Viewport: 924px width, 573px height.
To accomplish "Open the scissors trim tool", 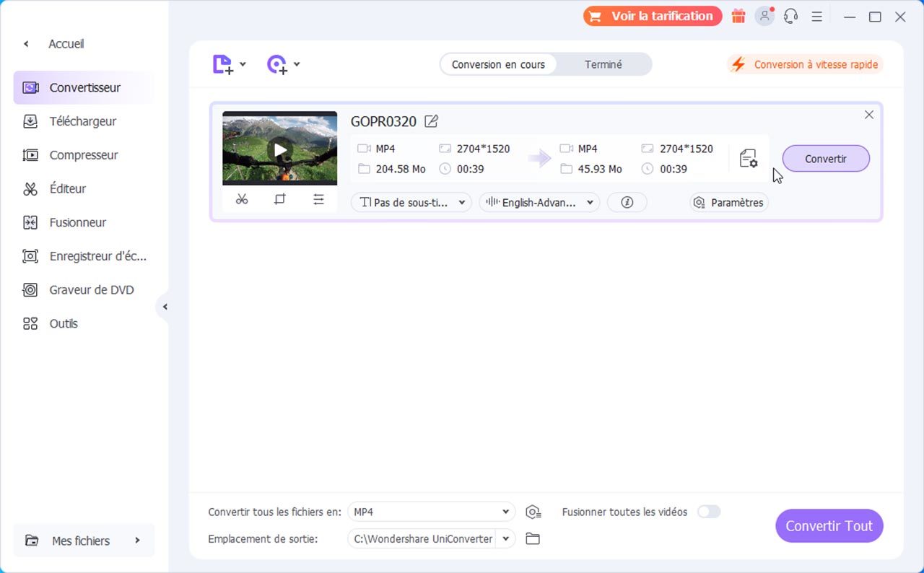I will (242, 199).
